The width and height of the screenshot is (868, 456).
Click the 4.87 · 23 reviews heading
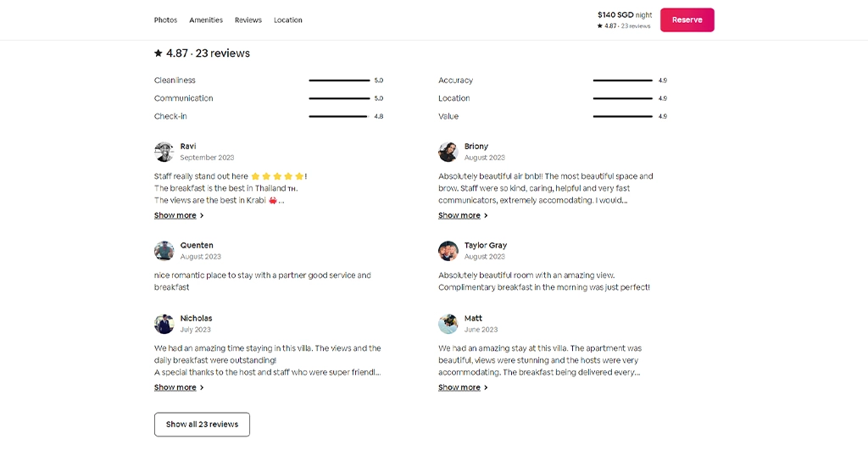click(x=202, y=53)
